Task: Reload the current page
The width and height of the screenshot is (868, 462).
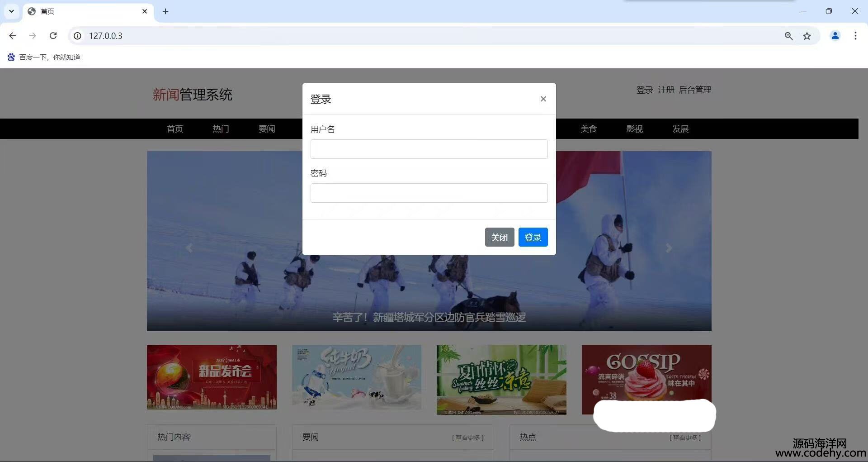Action: pyautogui.click(x=53, y=36)
